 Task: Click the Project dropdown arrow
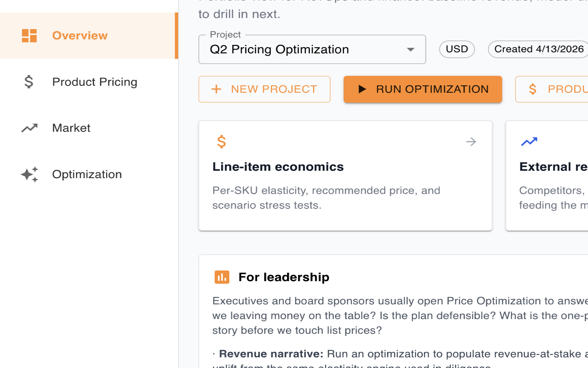(x=411, y=49)
